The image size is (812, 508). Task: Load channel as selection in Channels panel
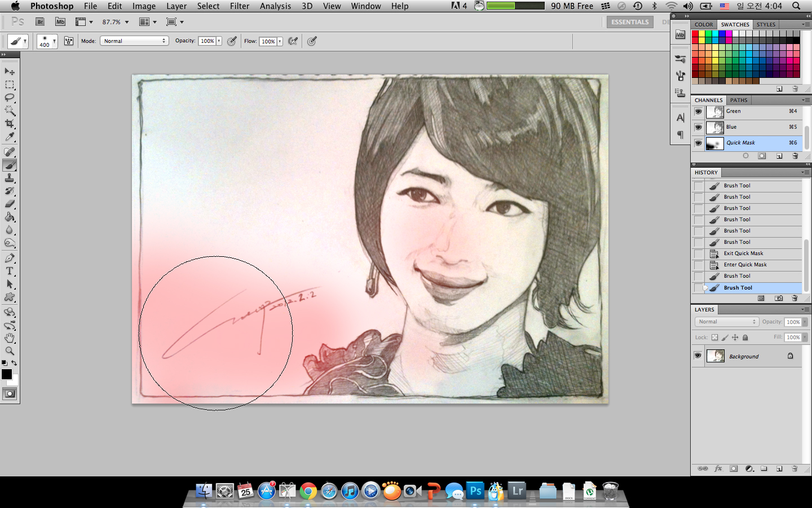click(x=746, y=156)
